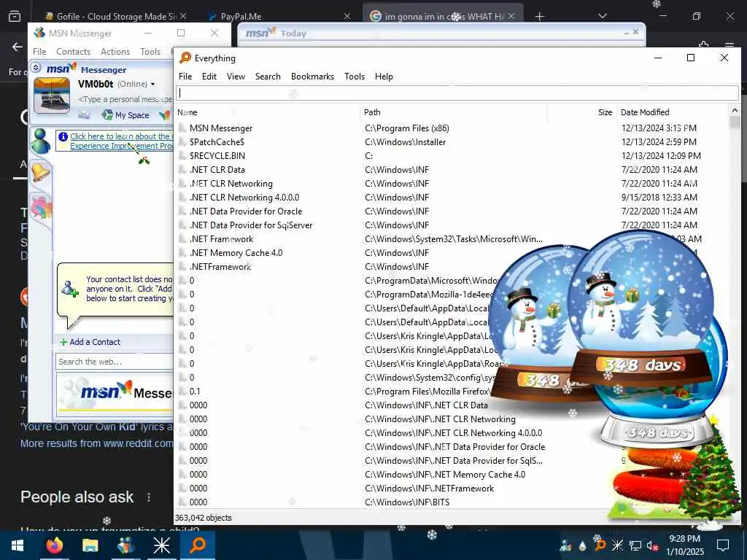The width and height of the screenshot is (747, 560).
Task: Click the pink tab icon in Messenger
Action: coord(41,207)
